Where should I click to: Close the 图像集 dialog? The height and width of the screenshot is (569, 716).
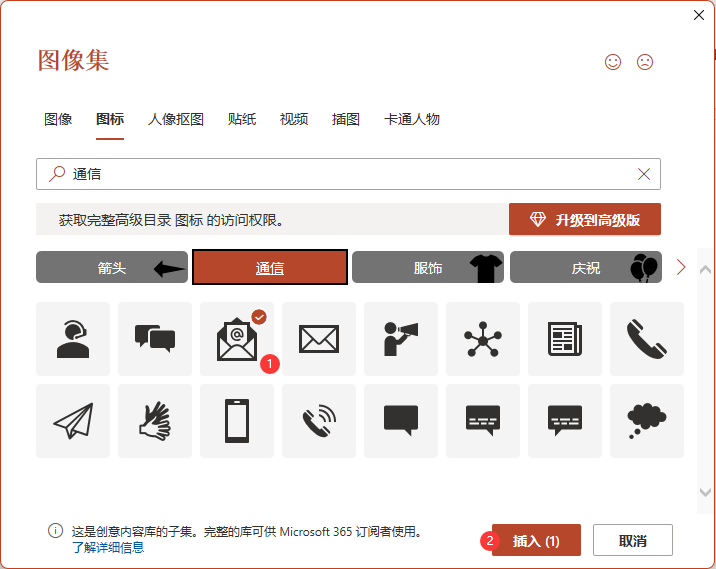point(699,15)
